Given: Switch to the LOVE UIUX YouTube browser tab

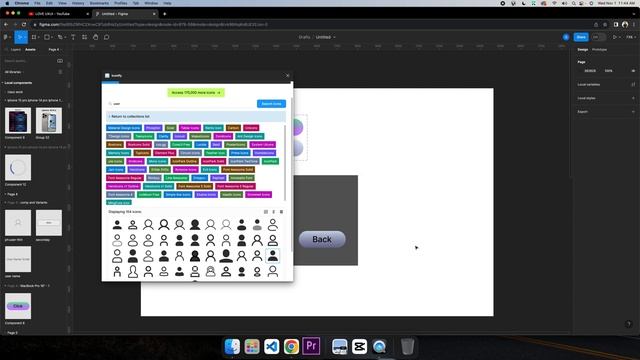Looking at the screenshot, I should click(58, 14).
